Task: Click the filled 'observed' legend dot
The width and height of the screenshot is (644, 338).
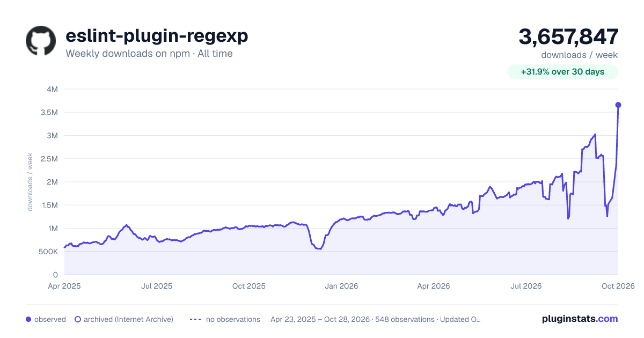Action: pyautogui.click(x=28, y=319)
